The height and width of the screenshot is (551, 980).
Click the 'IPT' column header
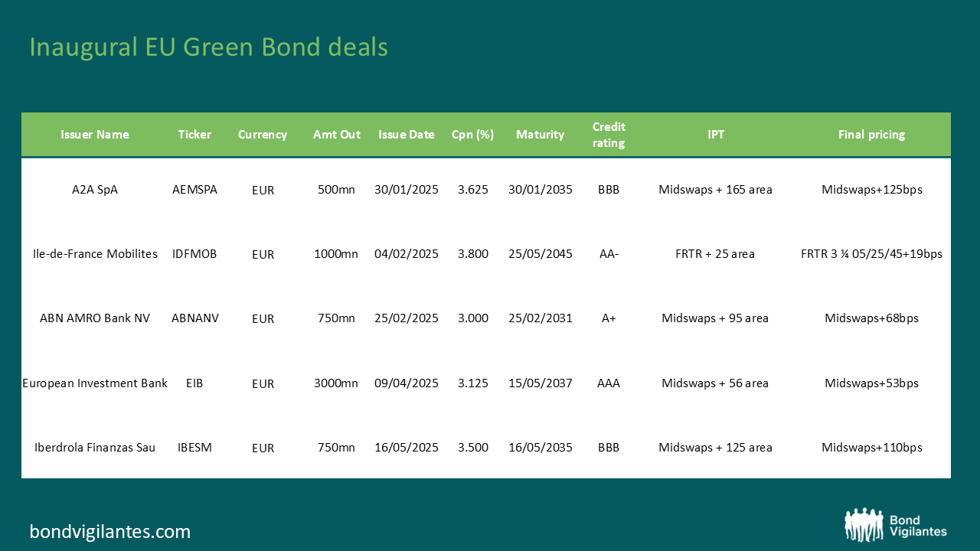[x=716, y=135]
